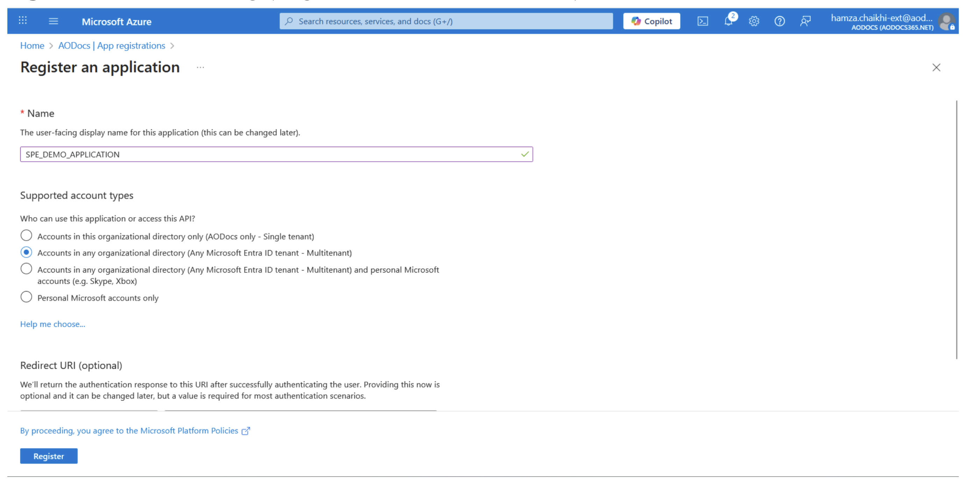Click the search magnifier icon
The image size is (980, 480).
(289, 21)
